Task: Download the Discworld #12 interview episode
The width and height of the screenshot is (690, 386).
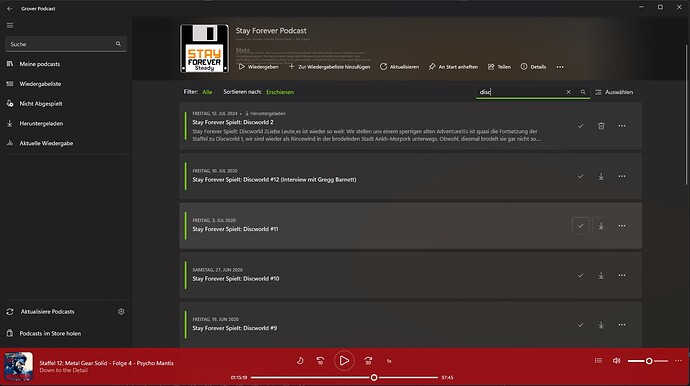Action: point(601,176)
